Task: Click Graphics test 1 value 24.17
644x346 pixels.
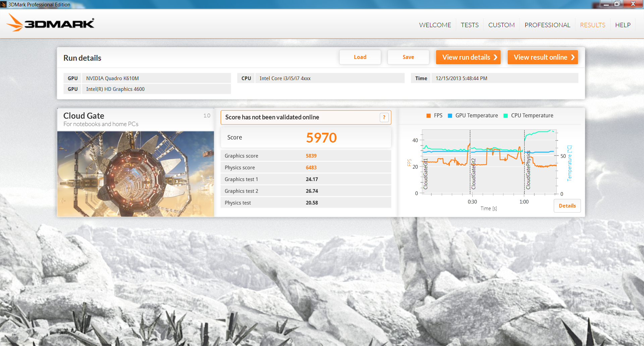Action: click(x=312, y=179)
